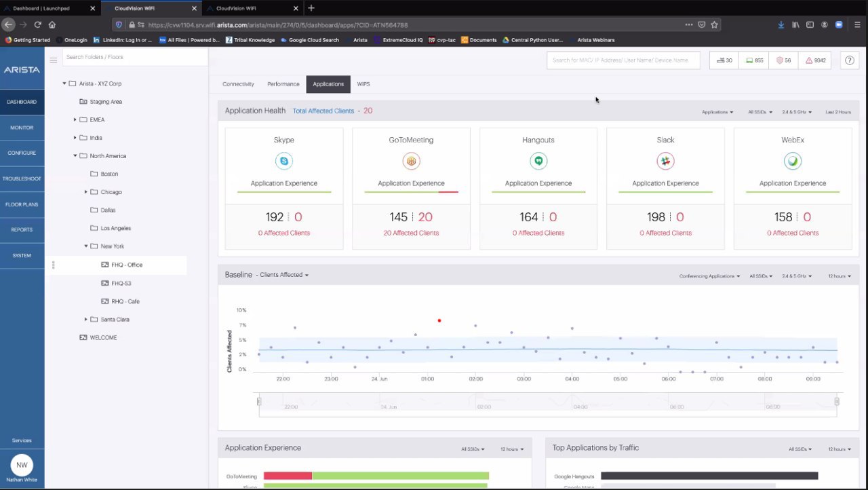868x490 pixels.
Task: Collapse the North America folder
Action: click(75, 156)
